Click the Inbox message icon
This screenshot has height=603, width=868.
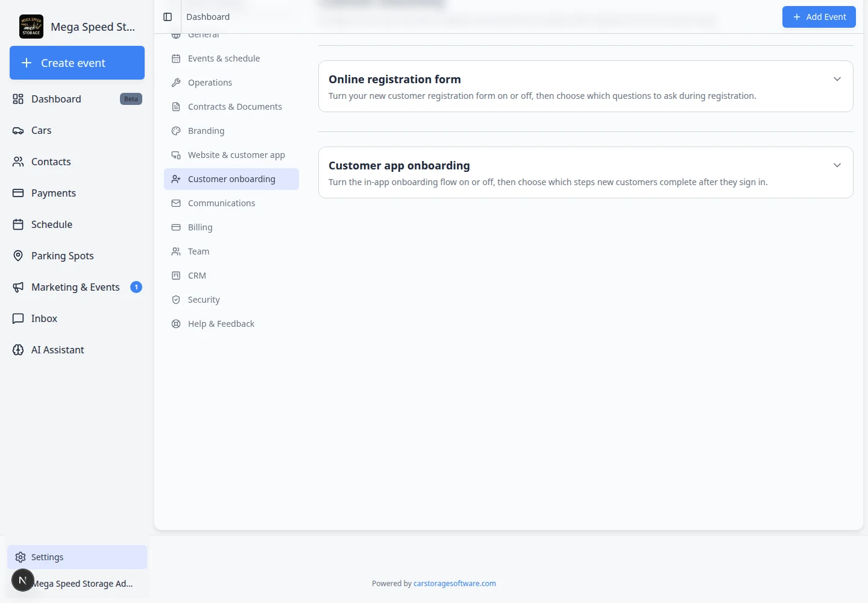coord(18,318)
